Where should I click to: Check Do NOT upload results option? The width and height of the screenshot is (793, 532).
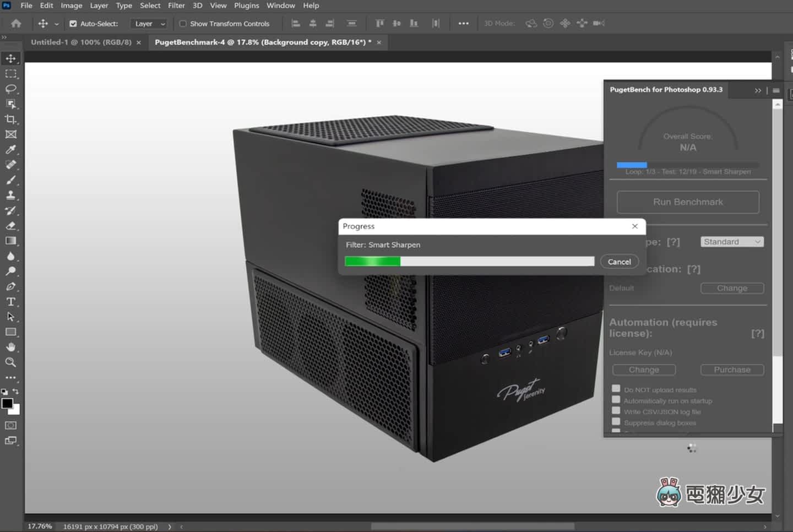[x=616, y=389]
